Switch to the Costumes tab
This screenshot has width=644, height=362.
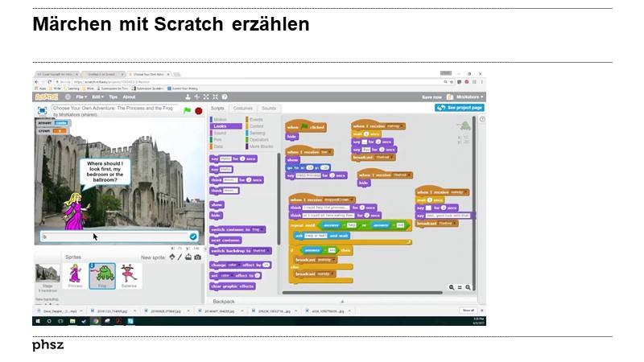click(x=243, y=109)
